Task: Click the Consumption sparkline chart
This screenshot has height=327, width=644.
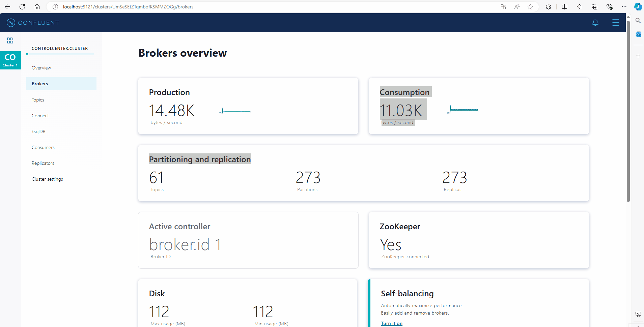Action: 463,110
